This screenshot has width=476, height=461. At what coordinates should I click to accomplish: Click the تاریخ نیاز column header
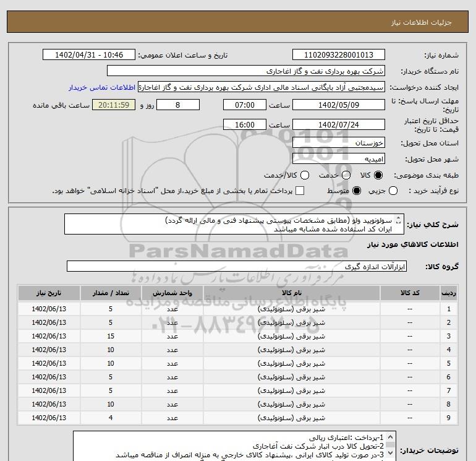[x=49, y=293]
